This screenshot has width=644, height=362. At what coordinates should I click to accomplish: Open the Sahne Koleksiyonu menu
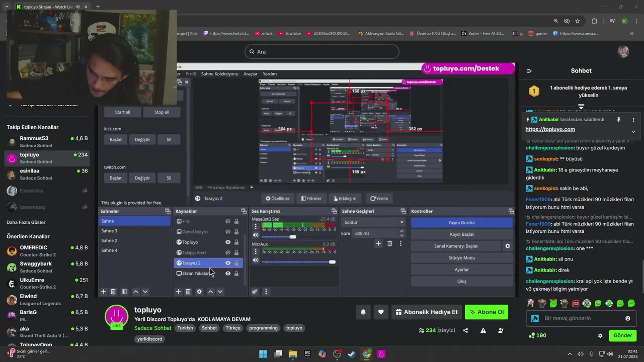coord(219,74)
